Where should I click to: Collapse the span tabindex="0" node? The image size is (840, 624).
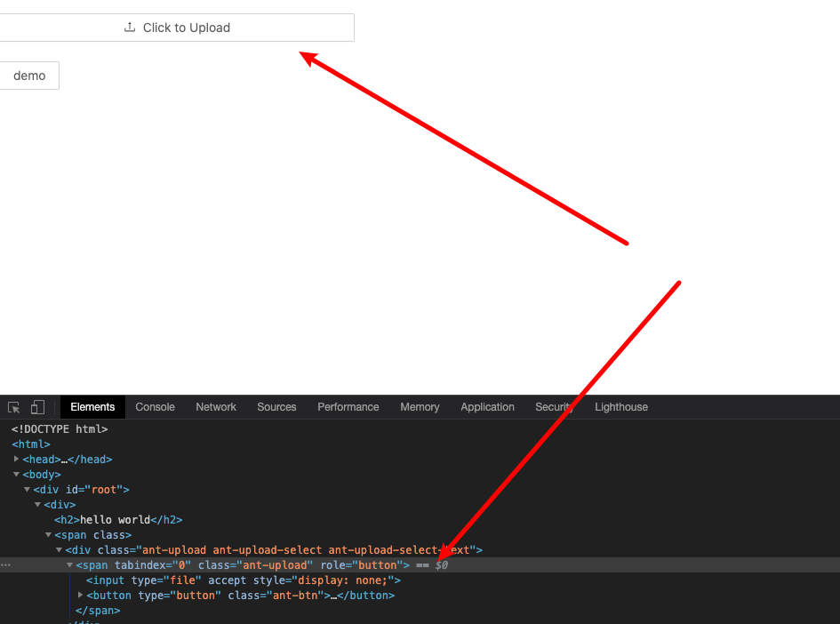pos(69,564)
